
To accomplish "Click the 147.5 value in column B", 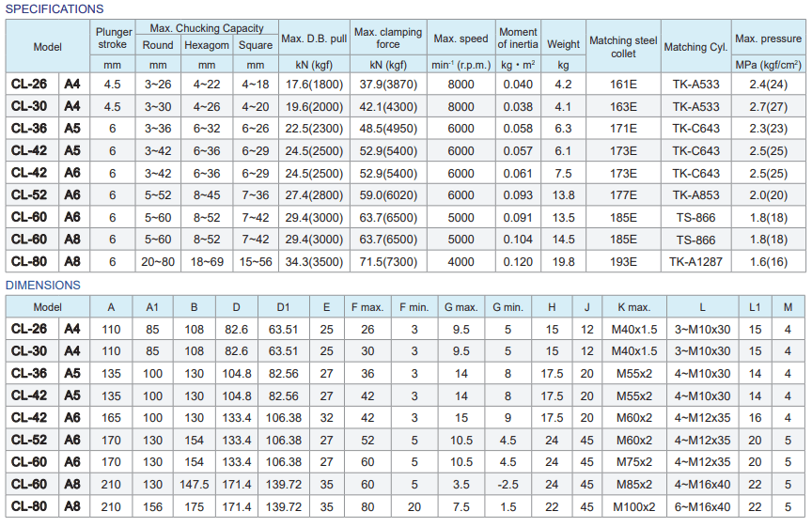I will tap(195, 485).
